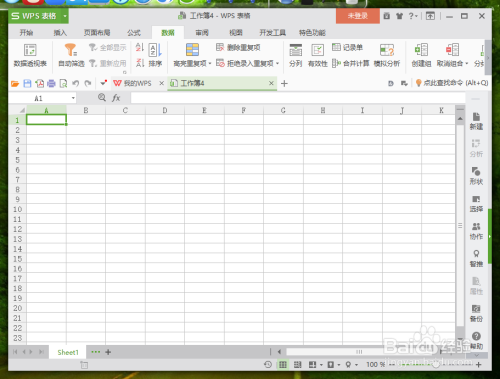Click the formula bar input field

298,98
